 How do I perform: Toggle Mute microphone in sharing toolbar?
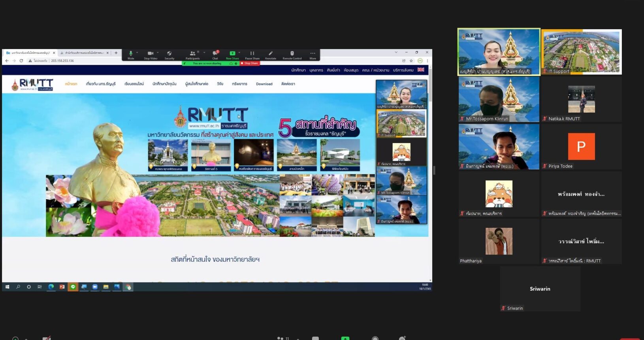tap(130, 55)
